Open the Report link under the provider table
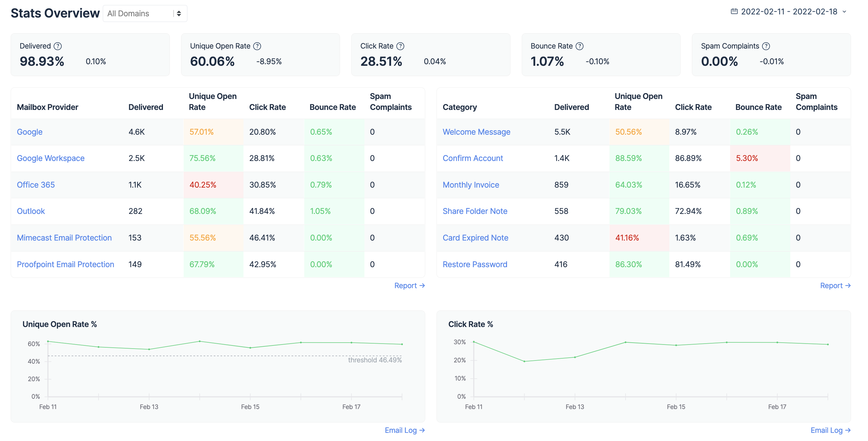 (x=406, y=285)
